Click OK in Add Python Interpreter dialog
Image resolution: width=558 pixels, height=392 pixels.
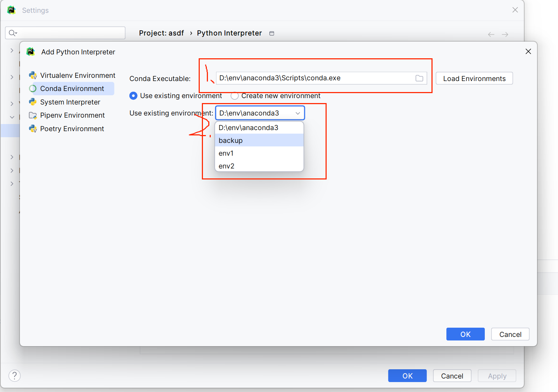(x=466, y=334)
